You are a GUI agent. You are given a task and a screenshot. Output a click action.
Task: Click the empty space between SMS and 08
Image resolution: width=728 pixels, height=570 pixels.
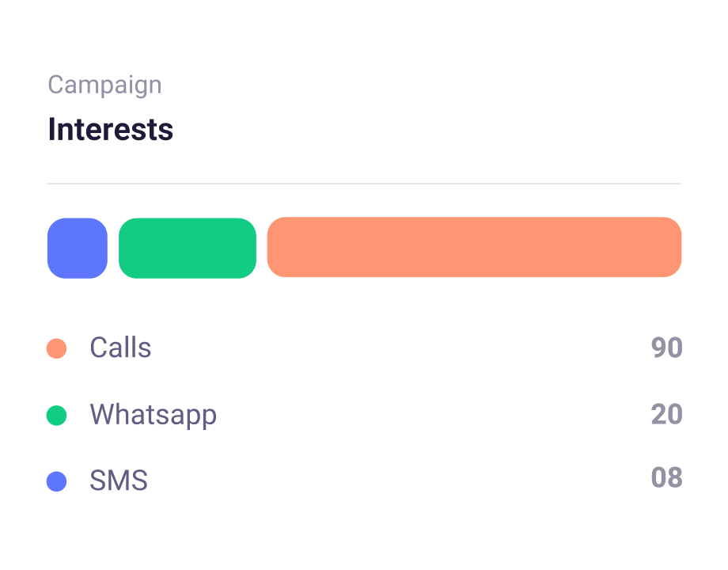(x=396, y=481)
